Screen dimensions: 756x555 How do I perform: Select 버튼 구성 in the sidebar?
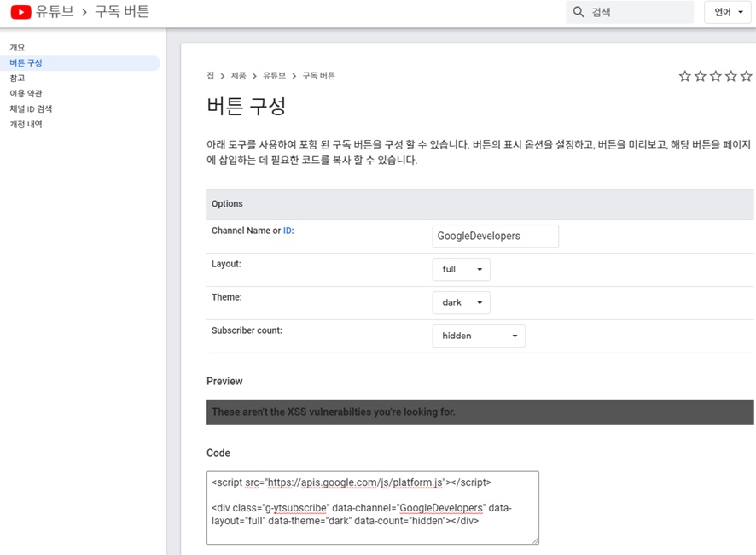[x=79, y=62]
